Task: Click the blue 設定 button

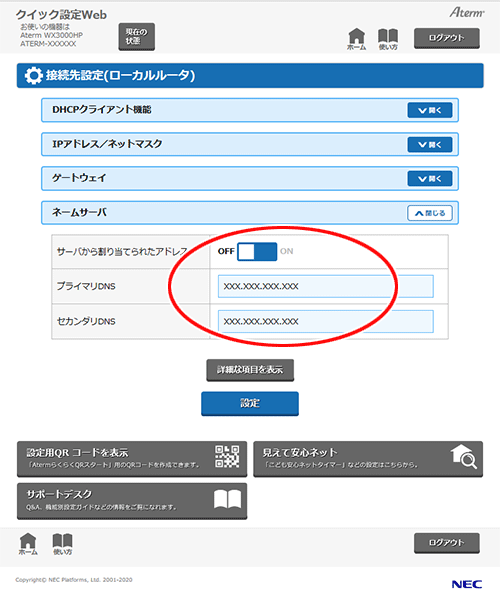Action: [x=250, y=403]
